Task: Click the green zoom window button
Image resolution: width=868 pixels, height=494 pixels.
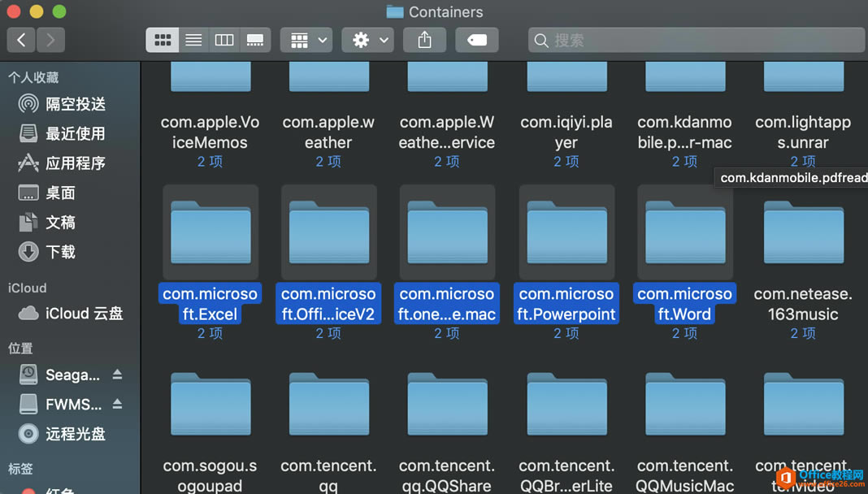Action: [59, 11]
